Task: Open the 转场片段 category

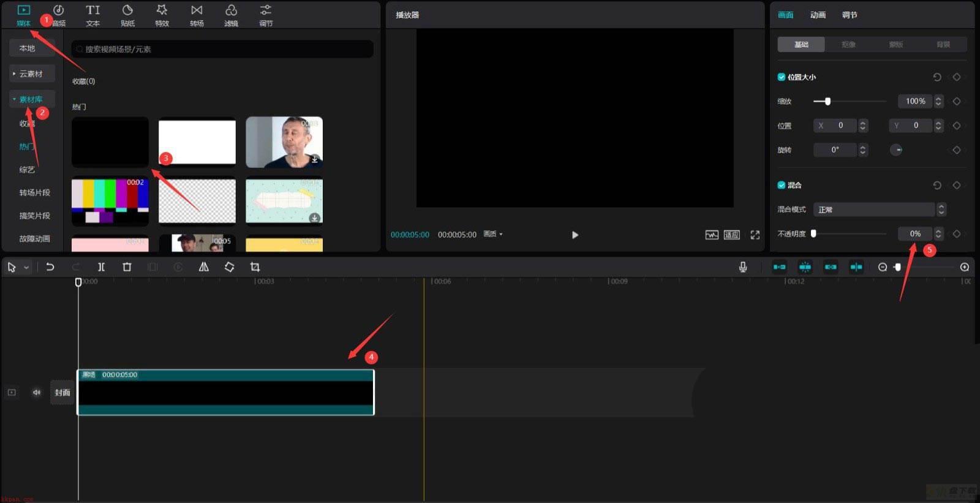Action: [34, 192]
